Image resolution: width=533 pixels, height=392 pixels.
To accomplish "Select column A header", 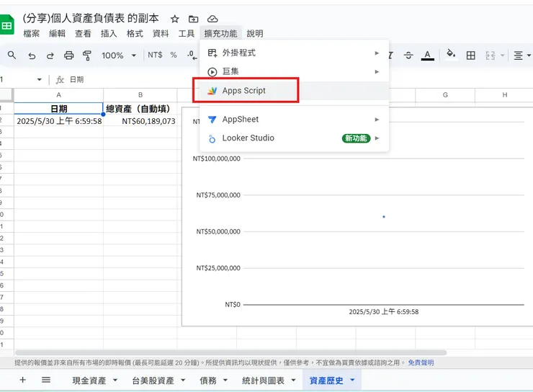I will 58,95.
